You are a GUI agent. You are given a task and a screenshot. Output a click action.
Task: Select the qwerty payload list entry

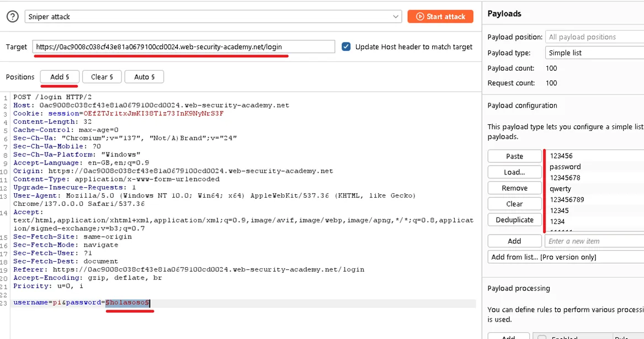(560, 188)
